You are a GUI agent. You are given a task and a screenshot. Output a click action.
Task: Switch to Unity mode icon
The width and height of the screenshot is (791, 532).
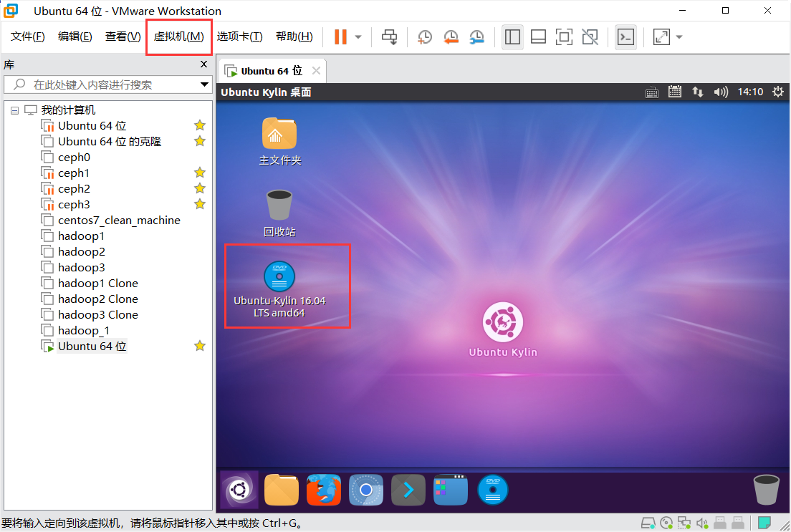[590, 37]
